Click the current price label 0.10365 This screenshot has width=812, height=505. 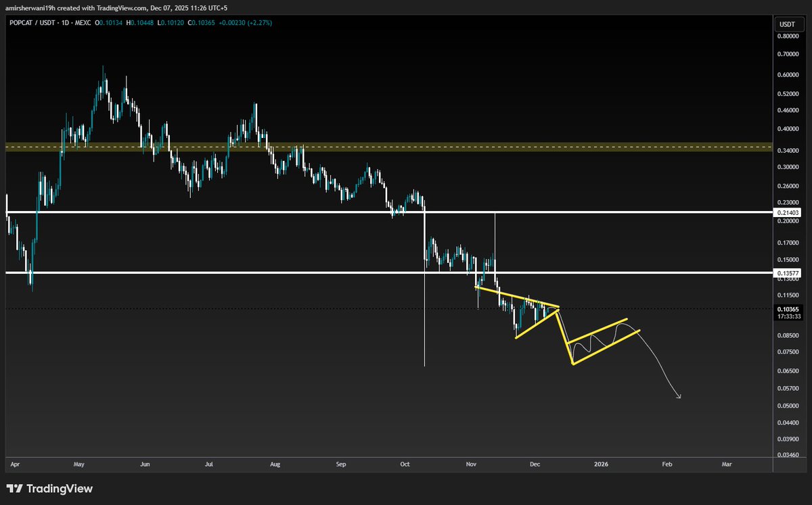tap(787, 308)
